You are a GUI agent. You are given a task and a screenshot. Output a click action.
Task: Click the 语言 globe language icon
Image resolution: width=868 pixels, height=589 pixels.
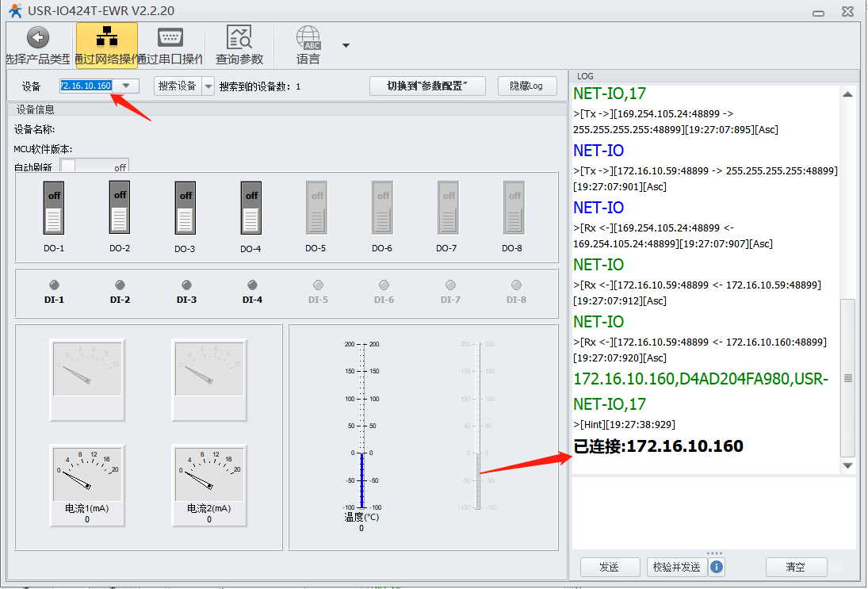coord(308,38)
